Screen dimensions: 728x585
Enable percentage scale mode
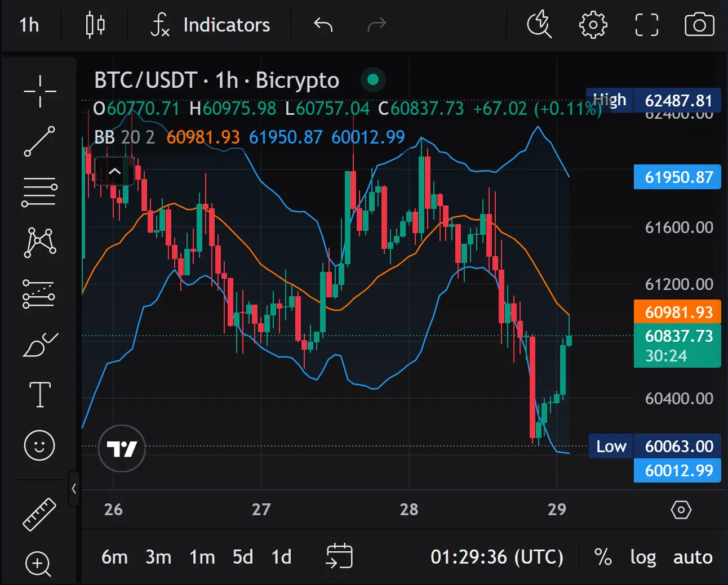click(x=602, y=557)
